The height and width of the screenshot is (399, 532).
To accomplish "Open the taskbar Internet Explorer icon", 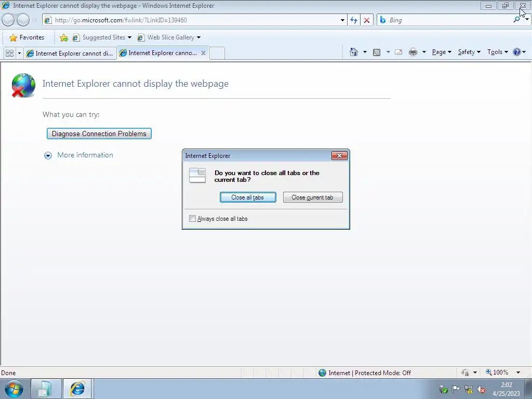I will pyautogui.click(x=77, y=389).
